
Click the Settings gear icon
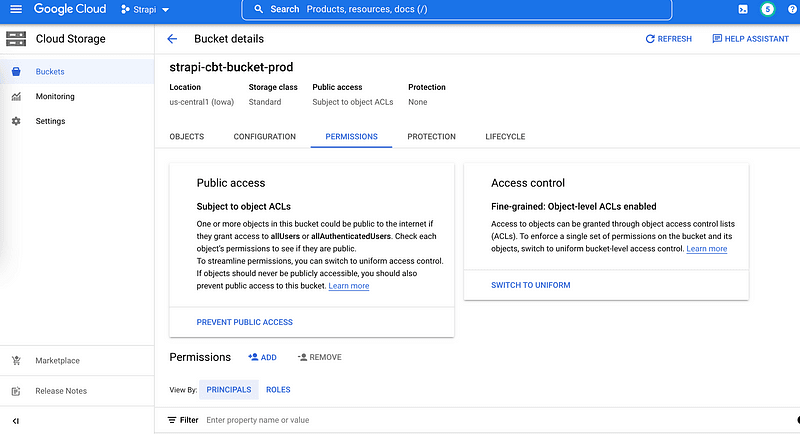(16, 121)
